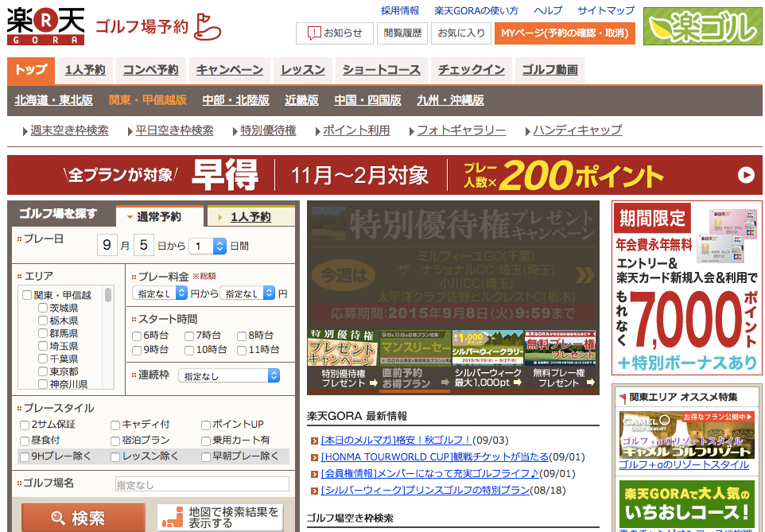The image size is (765, 532).
Task: Check 10時台 start time
Action: pos(189,351)
